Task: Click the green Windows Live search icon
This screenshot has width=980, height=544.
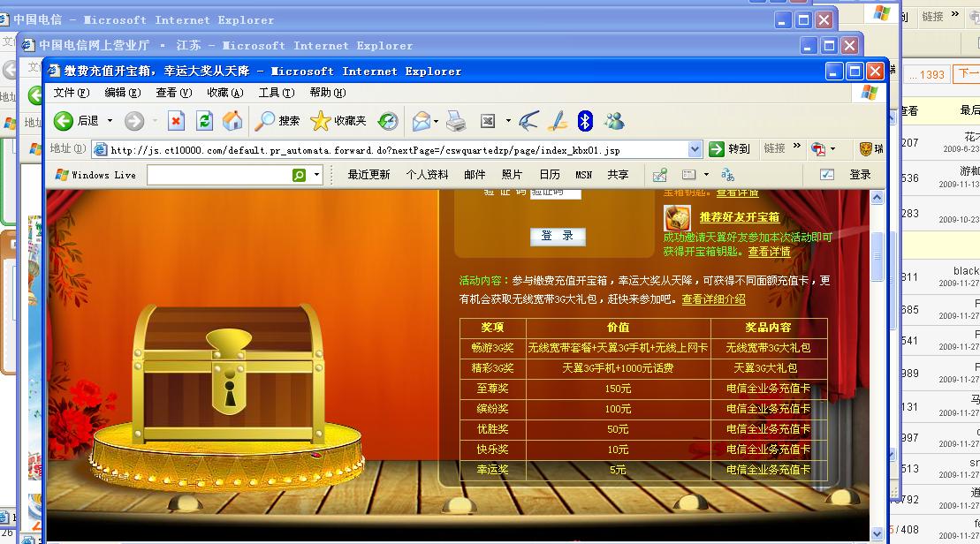Action: pyautogui.click(x=299, y=176)
